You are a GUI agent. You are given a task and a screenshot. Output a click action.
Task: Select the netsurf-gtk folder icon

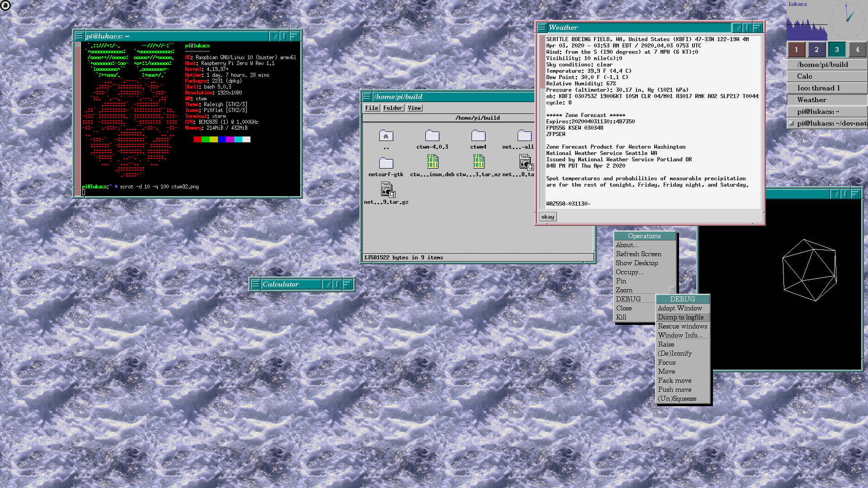[386, 163]
